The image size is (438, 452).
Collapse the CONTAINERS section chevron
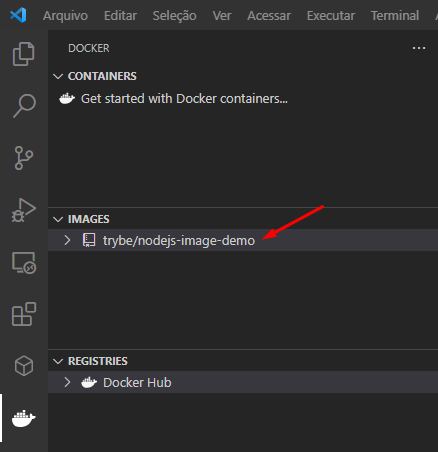tap(58, 76)
